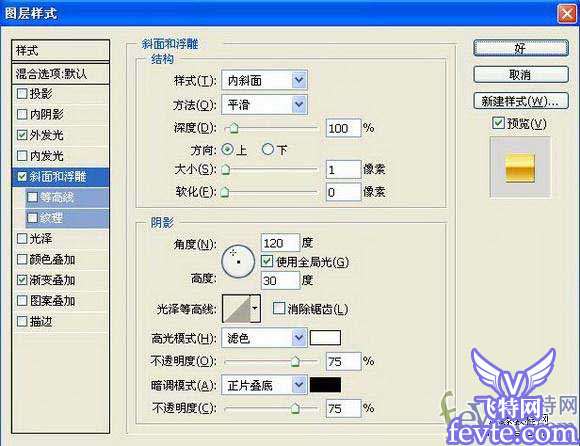This screenshot has height=446, width=580.
Task: Click the 好 OK button
Action: tap(521, 48)
